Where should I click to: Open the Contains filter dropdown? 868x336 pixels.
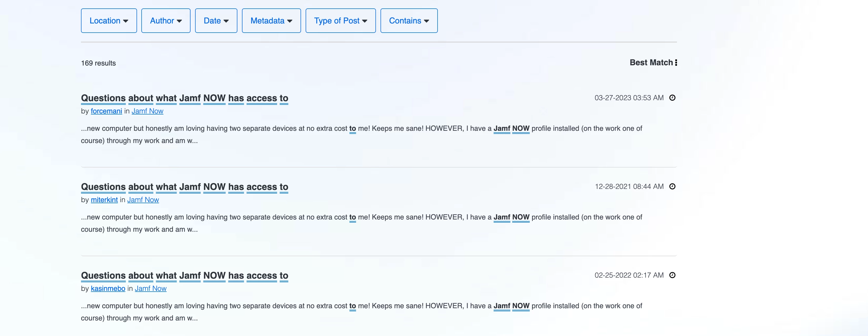[x=409, y=21]
